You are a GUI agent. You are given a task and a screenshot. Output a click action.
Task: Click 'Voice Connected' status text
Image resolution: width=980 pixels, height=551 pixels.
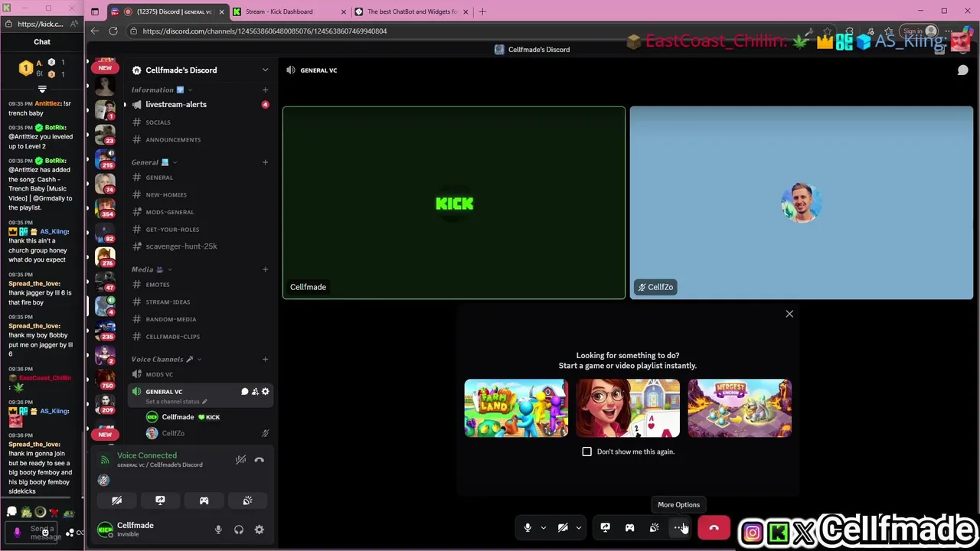(x=147, y=455)
